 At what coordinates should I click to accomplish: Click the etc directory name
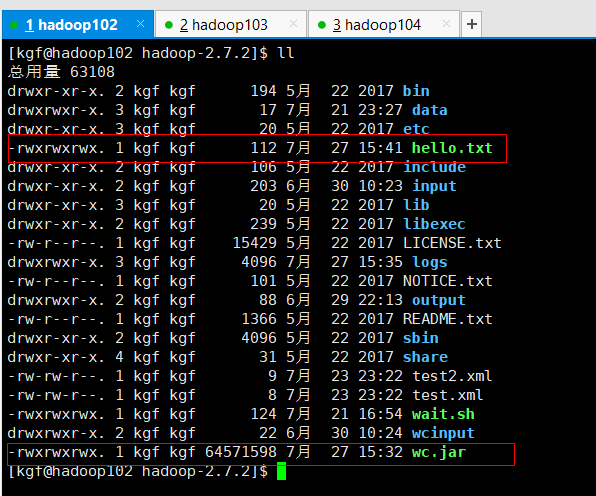pyautogui.click(x=416, y=129)
